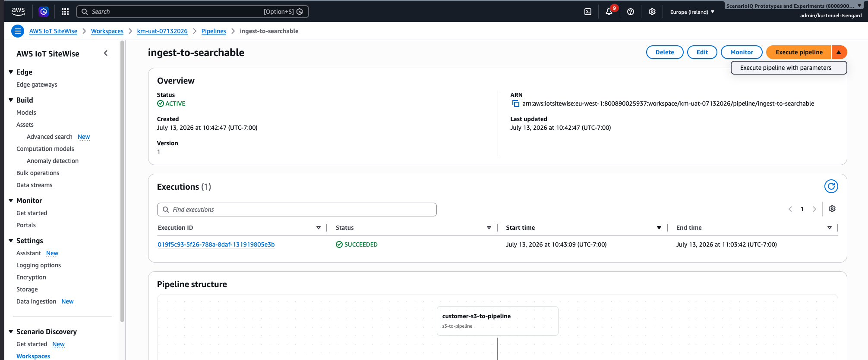Sort by Execution ID column

click(x=319, y=228)
